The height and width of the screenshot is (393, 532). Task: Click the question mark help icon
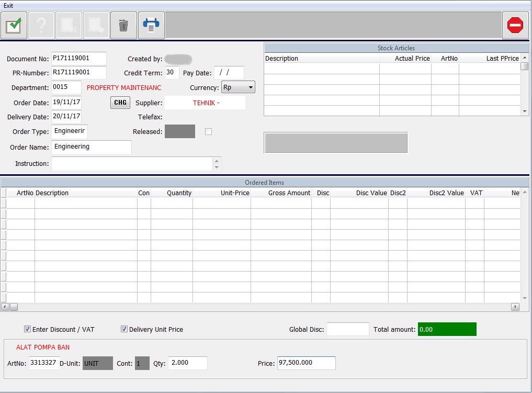pos(41,26)
